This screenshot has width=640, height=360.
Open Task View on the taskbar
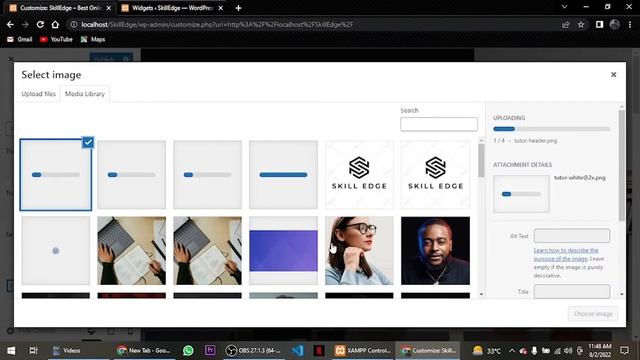click(x=33, y=350)
